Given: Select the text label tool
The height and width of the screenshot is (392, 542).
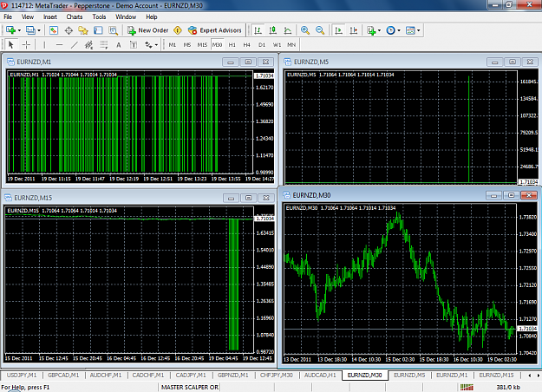Looking at the screenshot, I should point(134,44).
